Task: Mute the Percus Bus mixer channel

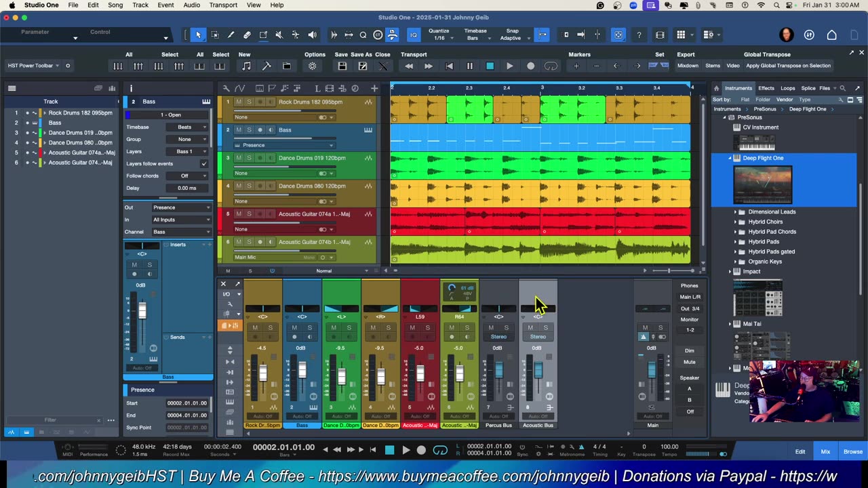Action: tap(491, 327)
